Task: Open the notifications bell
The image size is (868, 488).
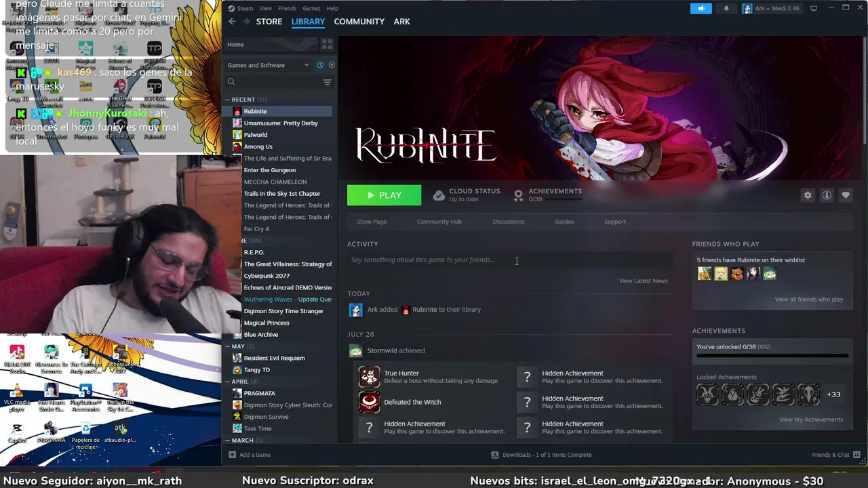Action: pyautogui.click(x=726, y=8)
